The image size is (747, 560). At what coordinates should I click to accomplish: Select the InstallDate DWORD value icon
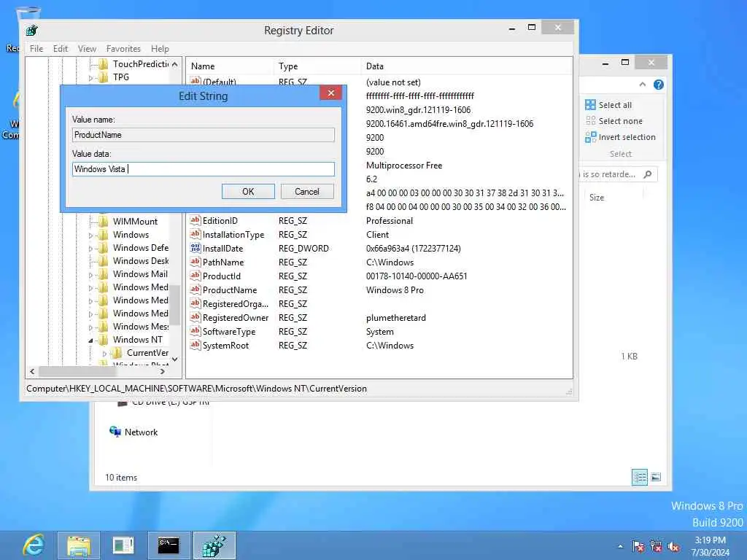coord(196,248)
